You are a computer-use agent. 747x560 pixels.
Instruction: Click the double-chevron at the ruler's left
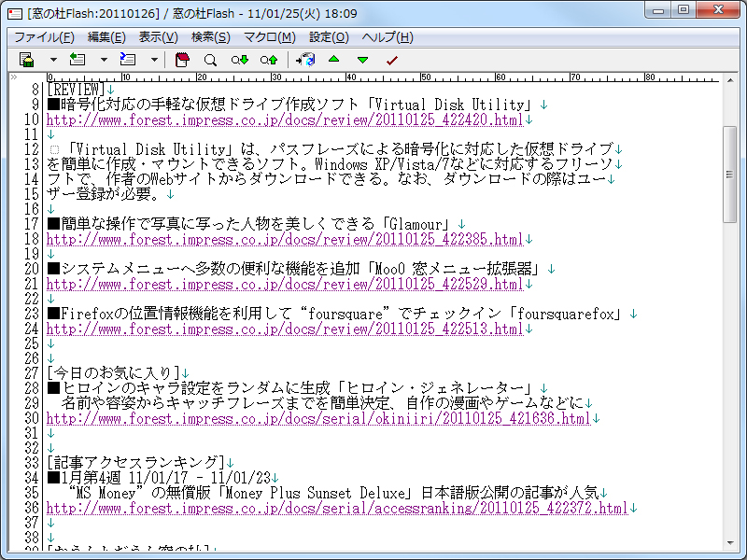point(14,77)
